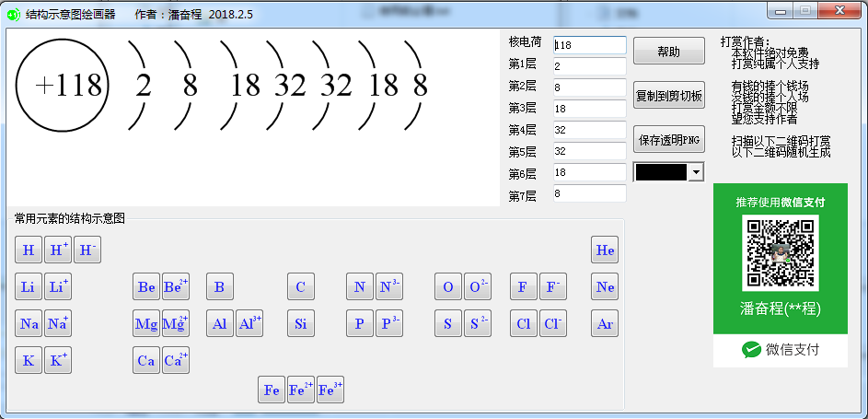Click the Cl- chloride ion button

click(x=552, y=324)
